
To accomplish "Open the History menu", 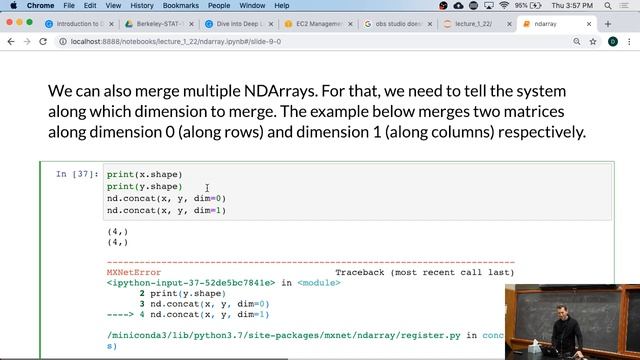I will [142, 5].
